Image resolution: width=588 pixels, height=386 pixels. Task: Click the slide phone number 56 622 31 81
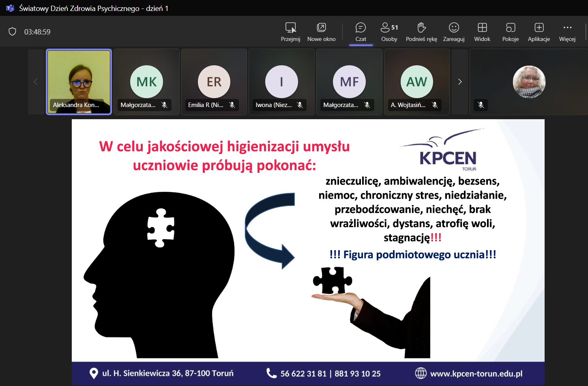tap(303, 373)
